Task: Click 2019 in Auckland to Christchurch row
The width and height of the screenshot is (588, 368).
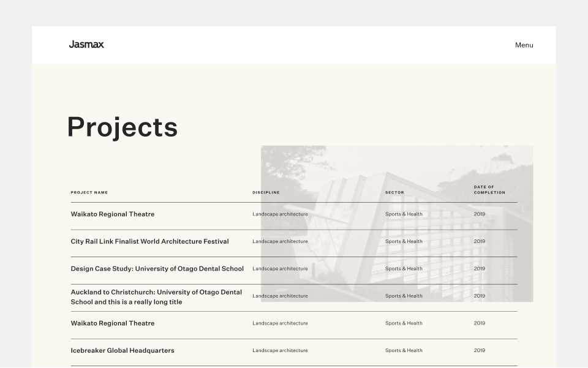Action: coord(479,296)
